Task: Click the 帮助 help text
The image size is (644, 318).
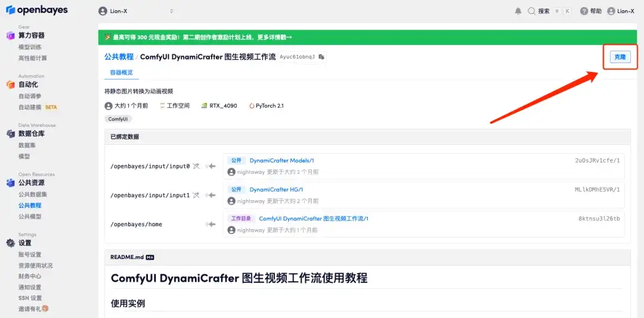Action: (x=596, y=11)
